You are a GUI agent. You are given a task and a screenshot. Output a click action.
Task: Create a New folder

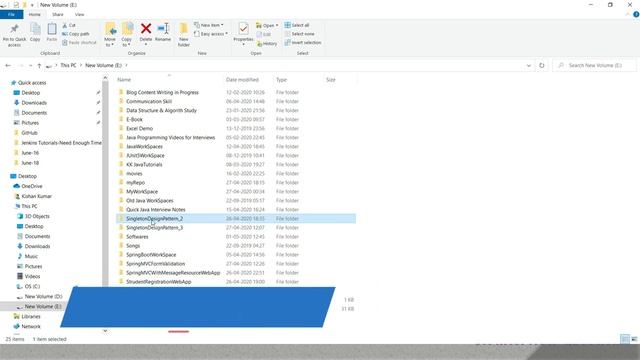184,34
